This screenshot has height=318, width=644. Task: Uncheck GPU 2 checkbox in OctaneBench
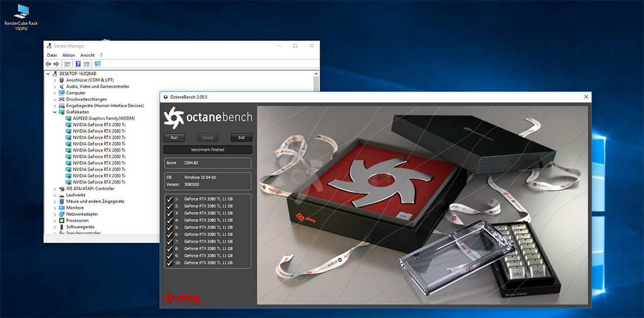[x=170, y=206]
